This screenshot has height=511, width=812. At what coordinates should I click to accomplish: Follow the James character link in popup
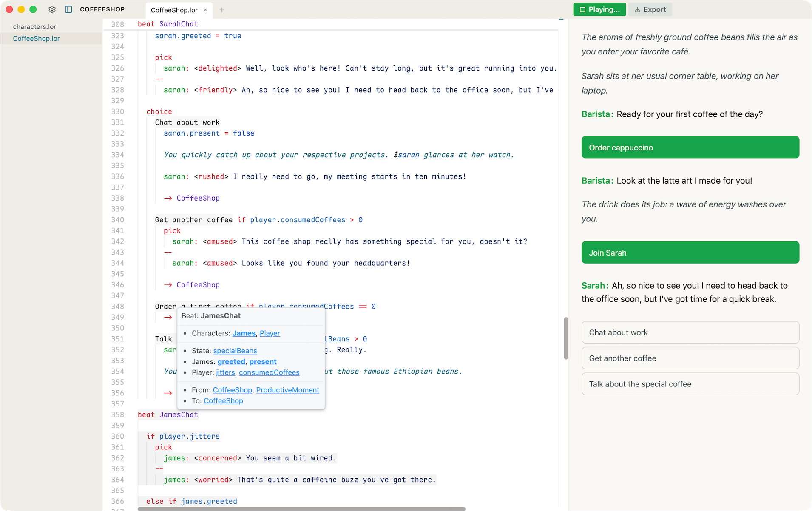click(x=244, y=333)
